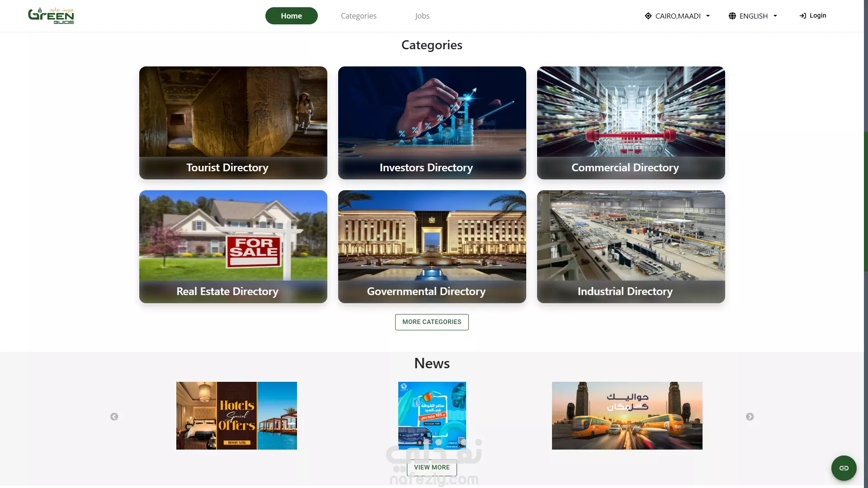Click the Green Guide logo
Image resolution: width=868 pixels, height=488 pixels.
click(x=51, y=16)
